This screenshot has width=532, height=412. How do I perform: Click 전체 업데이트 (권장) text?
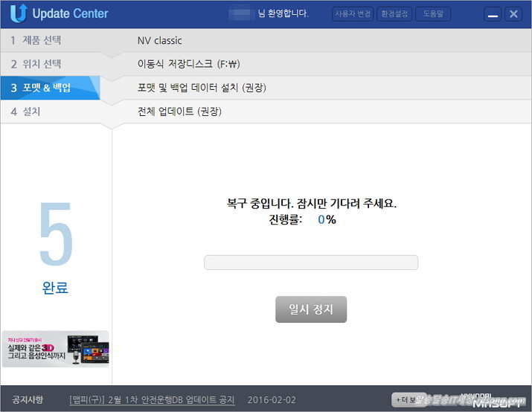pos(179,112)
